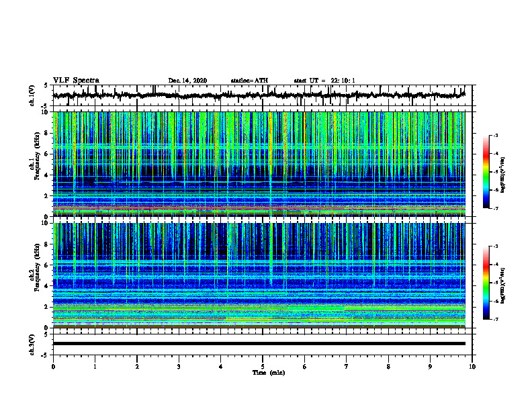Click the ch.2 spectrogram color bar
Viewport: 532px width, 411px height.
pyautogui.click(x=486, y=283)
